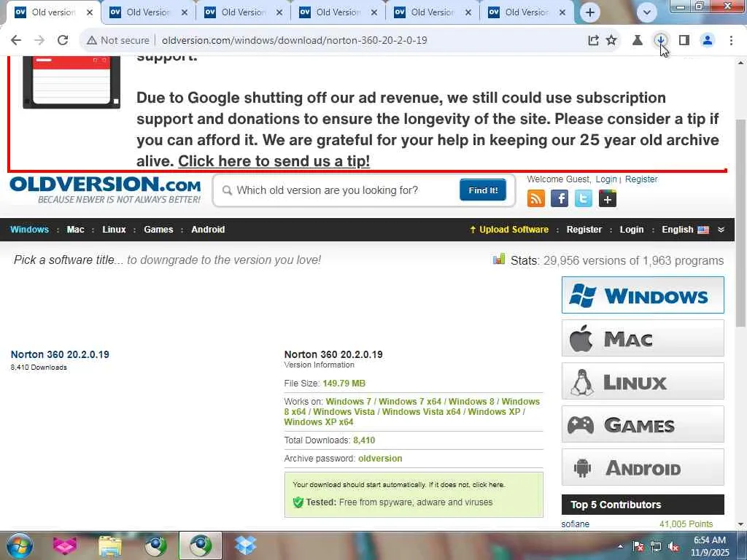This screenshot has width=747, height=560.
Task: Click the Find It! search button
Action: [x=483, y=190]
